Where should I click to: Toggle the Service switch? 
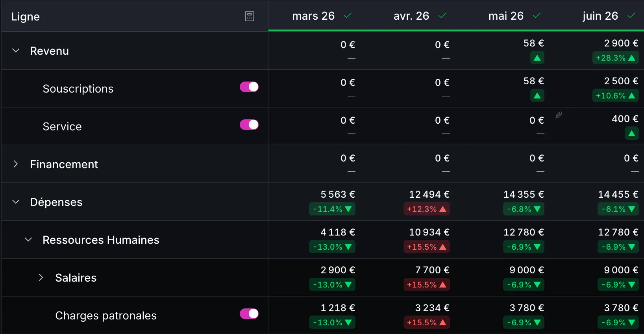tap(249, 124)
